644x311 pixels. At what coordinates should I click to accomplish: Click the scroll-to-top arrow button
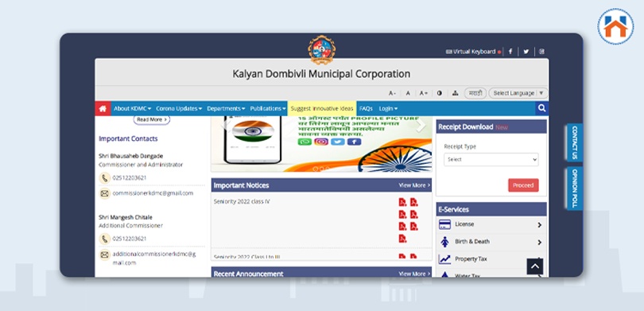(535, 266)
